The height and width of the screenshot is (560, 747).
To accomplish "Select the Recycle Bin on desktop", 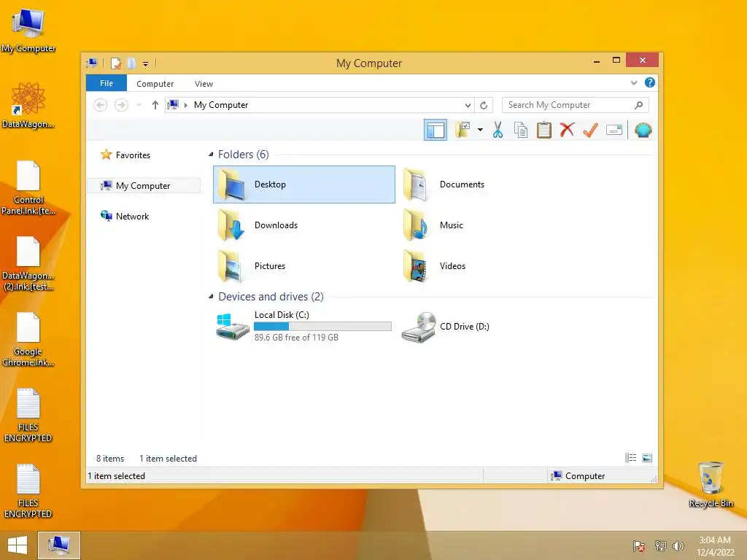I will click(x=711, y=484).
